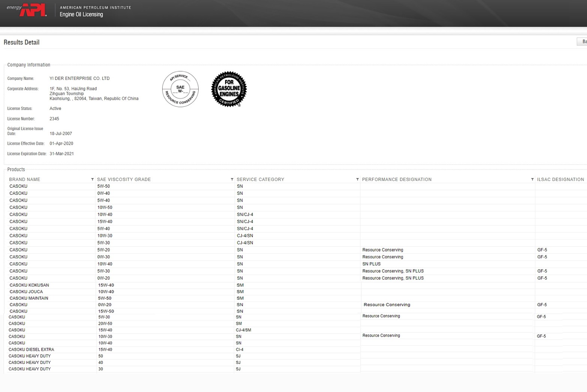Click service category CI-4 cell
Image resolution: width=587 pixels, height=392 pixels.
[240, 350]
